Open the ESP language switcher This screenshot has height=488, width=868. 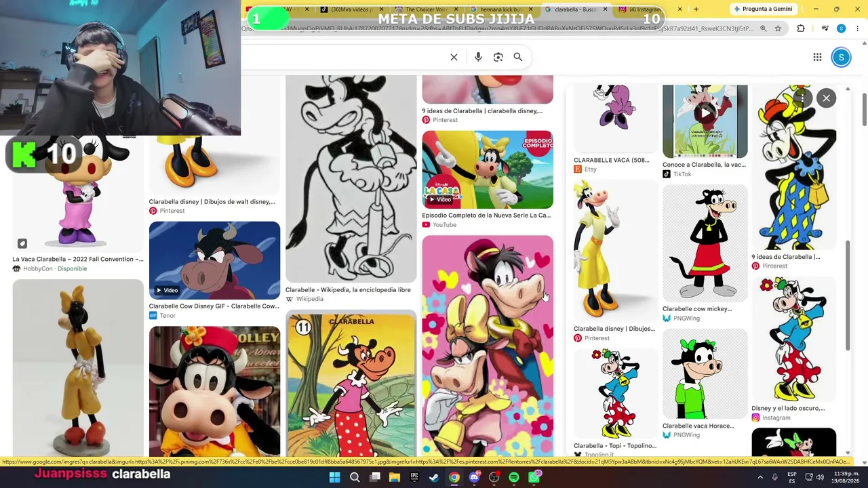(x=792, y=478)
